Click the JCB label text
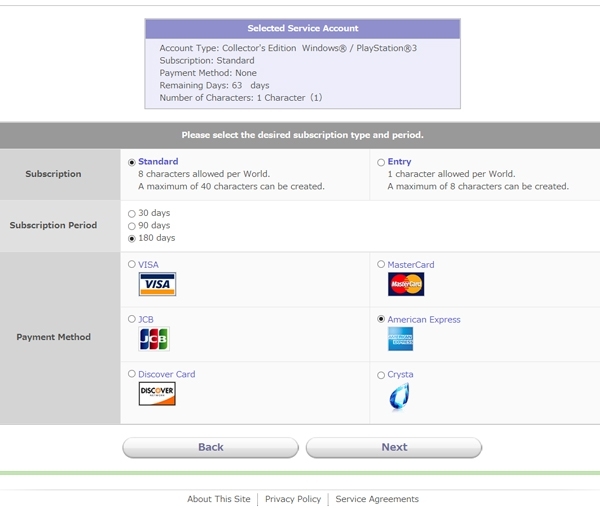 (145, 319)
